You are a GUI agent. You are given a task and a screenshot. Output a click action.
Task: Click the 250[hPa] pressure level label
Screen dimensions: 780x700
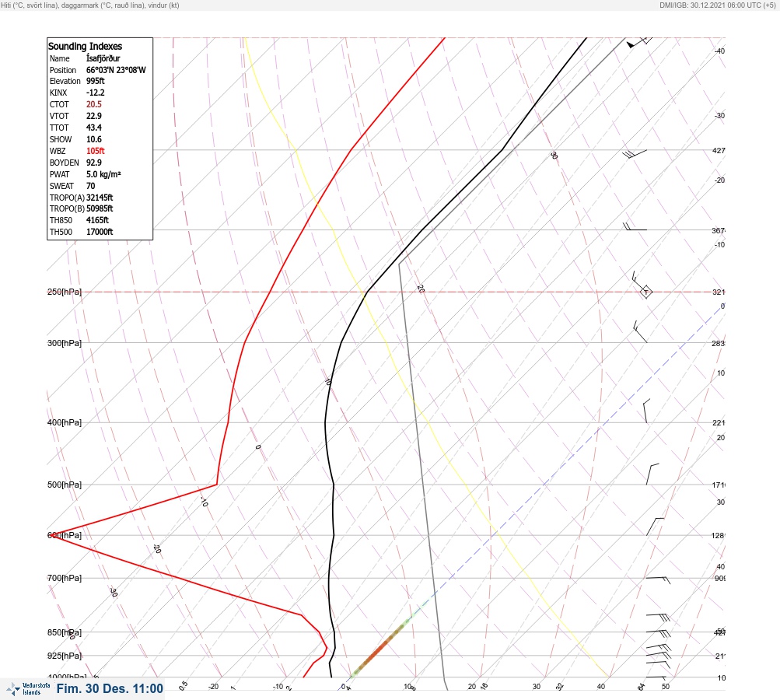point(65,292)
